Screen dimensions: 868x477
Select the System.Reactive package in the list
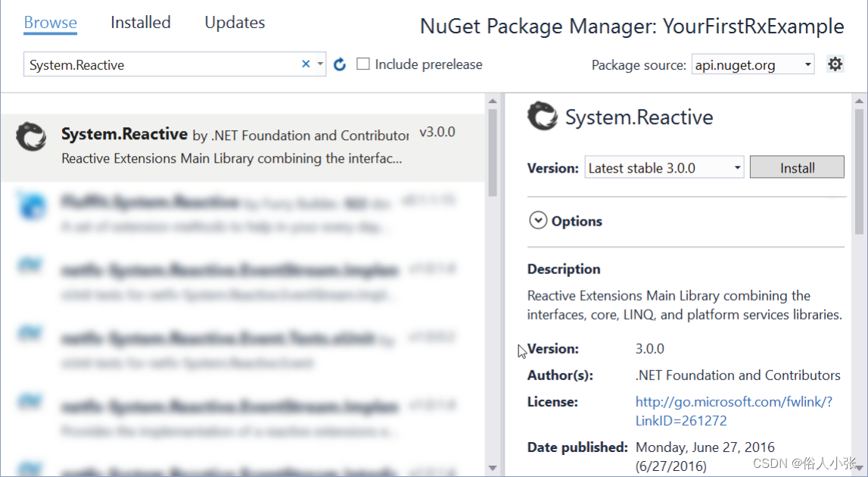pyautogui.click(x=243, y=148)
